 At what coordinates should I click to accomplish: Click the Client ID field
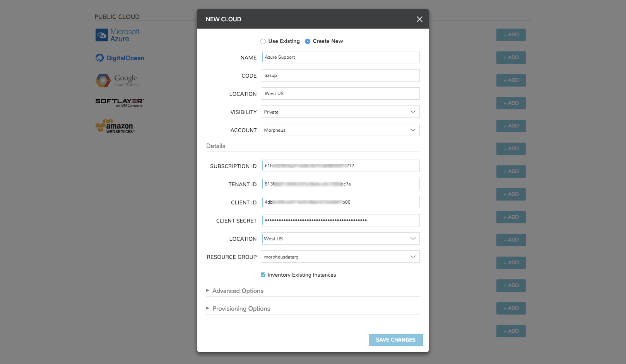(x=340, y=202)
